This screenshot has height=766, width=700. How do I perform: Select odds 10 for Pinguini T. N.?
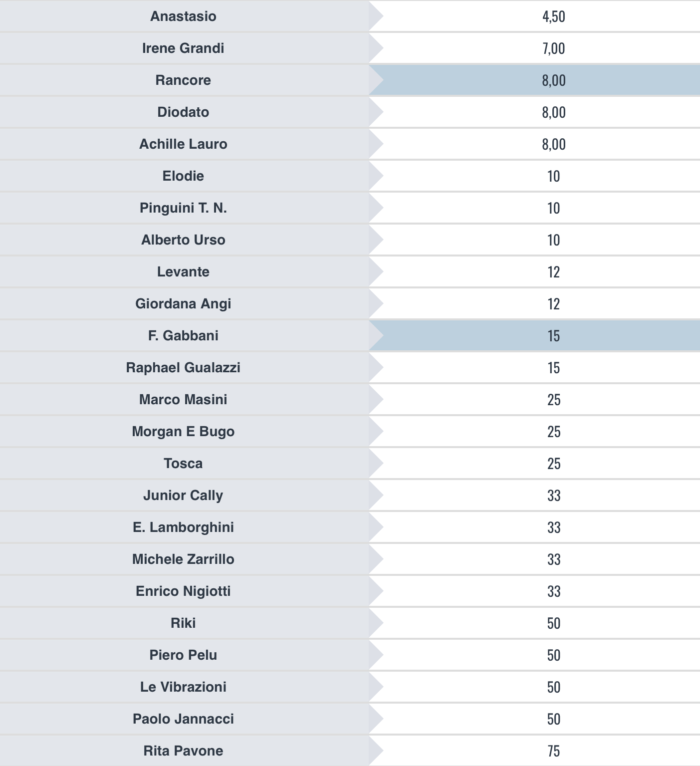pyautogui.click(x=553, y=208)
